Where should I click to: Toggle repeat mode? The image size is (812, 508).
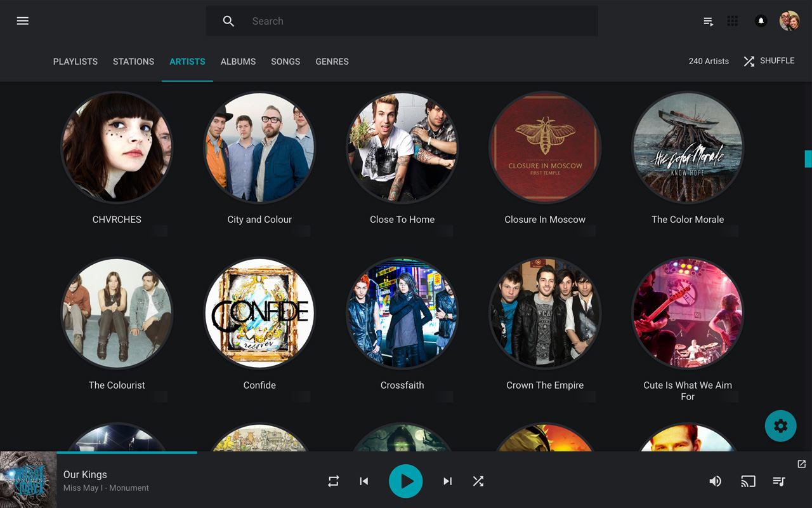[334, 481]
